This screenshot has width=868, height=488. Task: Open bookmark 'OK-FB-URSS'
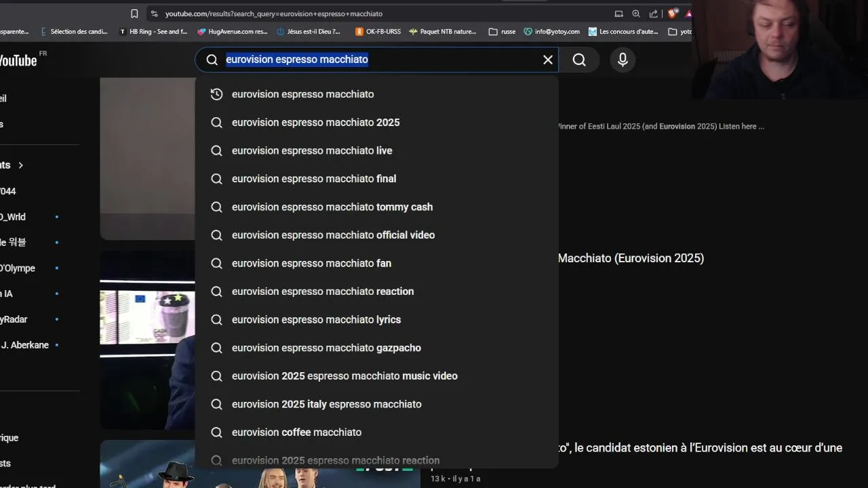(x=378, y=31)
